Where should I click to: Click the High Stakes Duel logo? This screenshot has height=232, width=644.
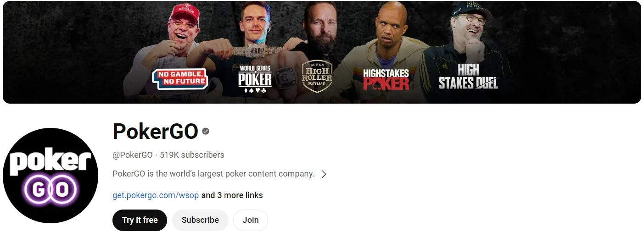click(468, 76)
